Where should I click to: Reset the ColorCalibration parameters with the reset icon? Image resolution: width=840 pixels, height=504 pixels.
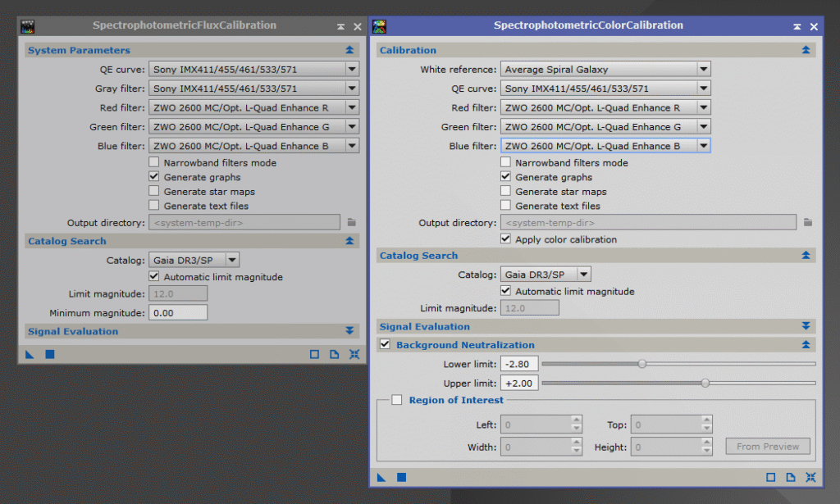[810, 477]
